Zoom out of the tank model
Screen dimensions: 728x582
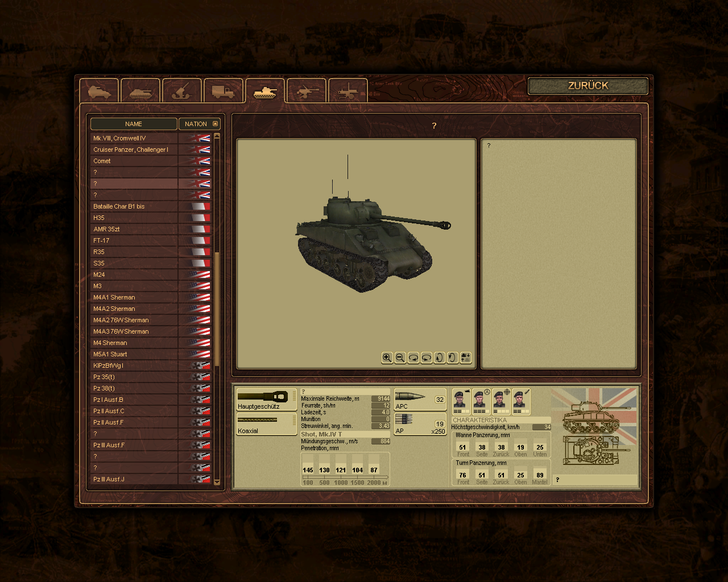(400, 357)
